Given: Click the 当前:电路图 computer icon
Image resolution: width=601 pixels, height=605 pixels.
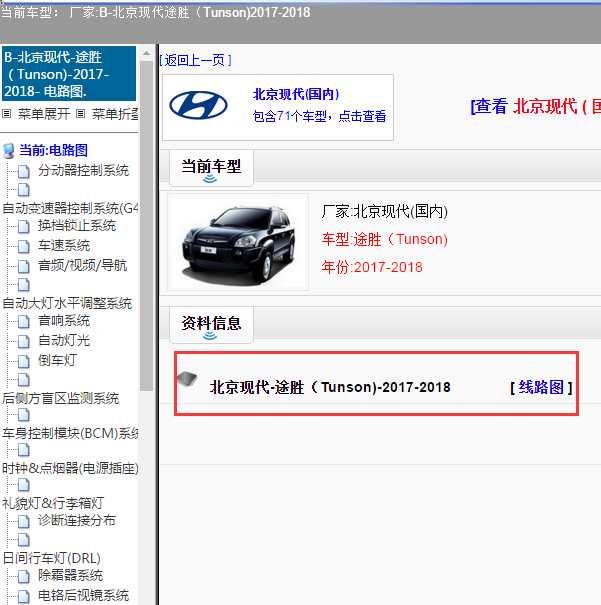Looking at the screenshot, I should point(8,151).
